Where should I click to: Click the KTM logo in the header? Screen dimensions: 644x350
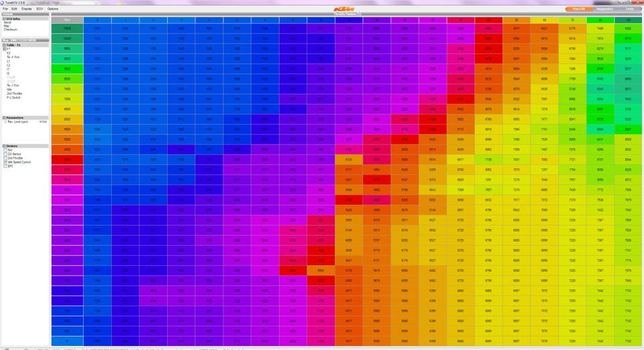(x=343, y=9)
